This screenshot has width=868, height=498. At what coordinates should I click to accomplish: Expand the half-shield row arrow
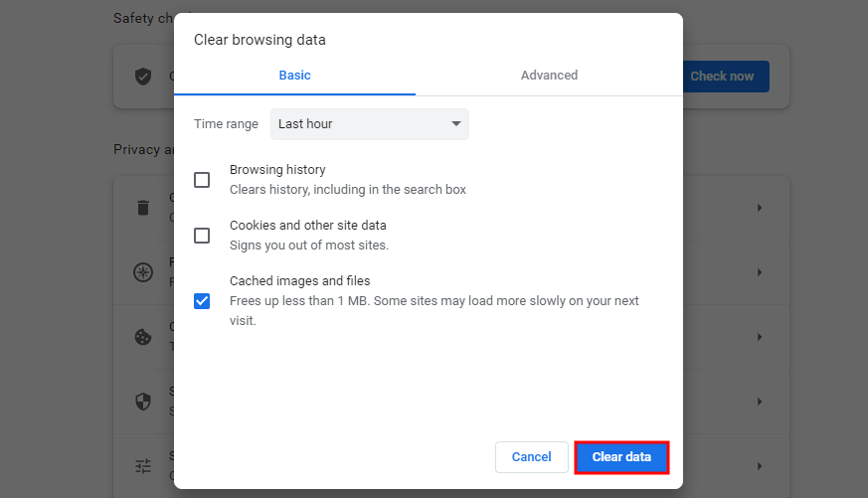tap(760, 402)
